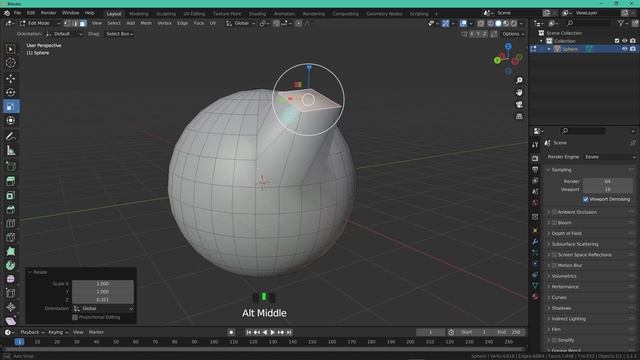Open the Render menu

point(49,13)
